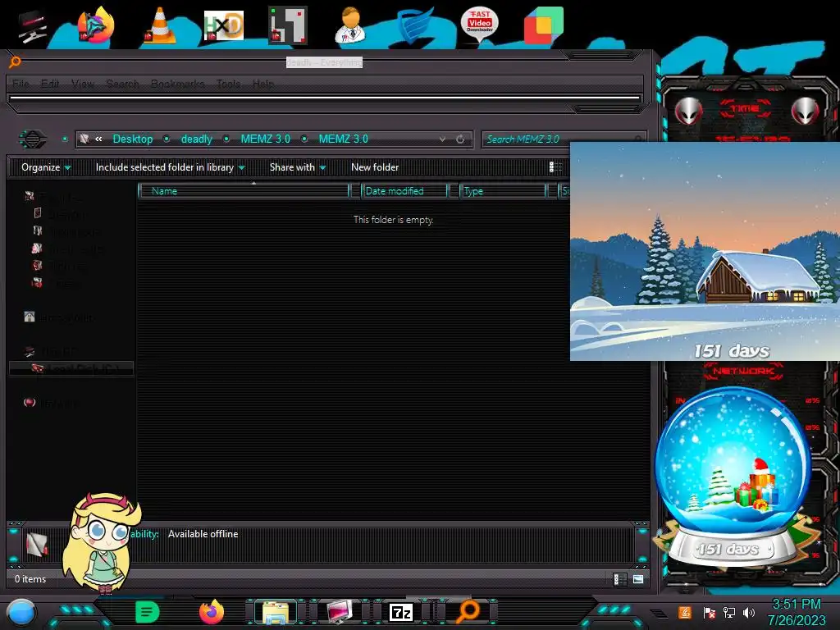Open the 7-Zip taskbar icon
This screenshot has height=630, width=840.
[401, 612]
